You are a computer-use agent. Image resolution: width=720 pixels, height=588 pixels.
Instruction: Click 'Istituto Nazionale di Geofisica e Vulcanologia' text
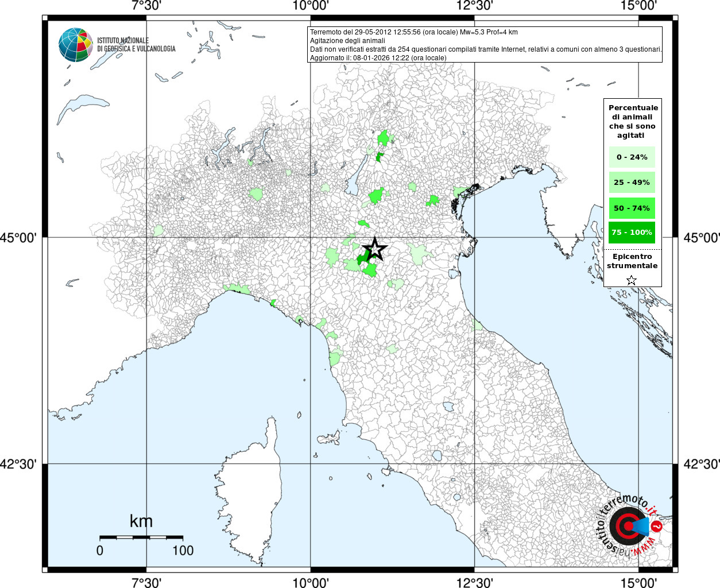tap(136, 45)
